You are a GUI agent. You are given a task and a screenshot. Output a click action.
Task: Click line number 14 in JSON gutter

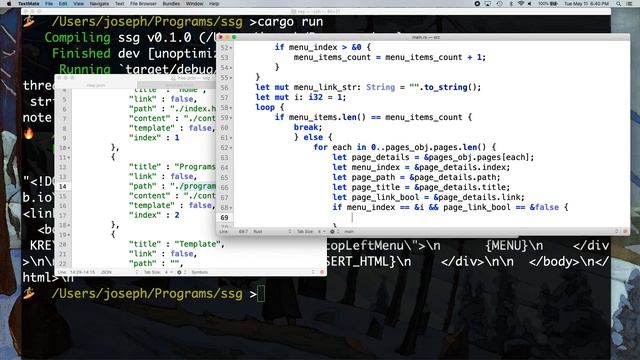point(62,187)
